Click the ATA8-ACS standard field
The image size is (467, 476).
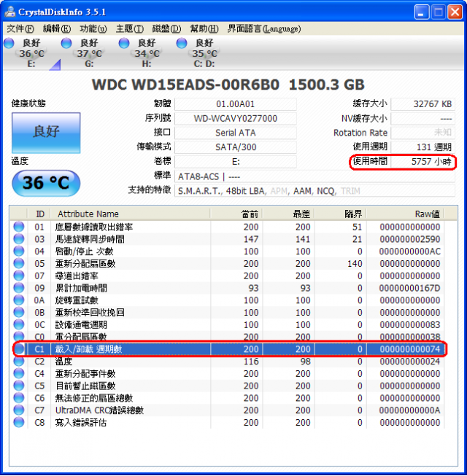pos(314,176)
